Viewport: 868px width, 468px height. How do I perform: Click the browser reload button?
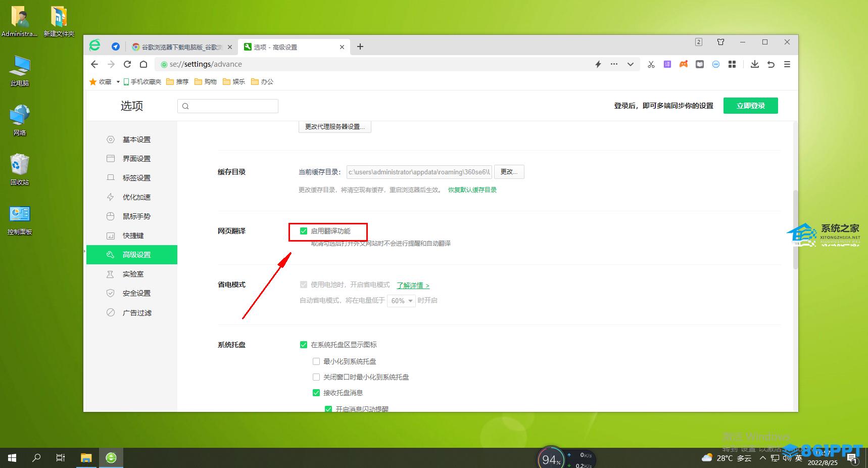tap(127, 64)
